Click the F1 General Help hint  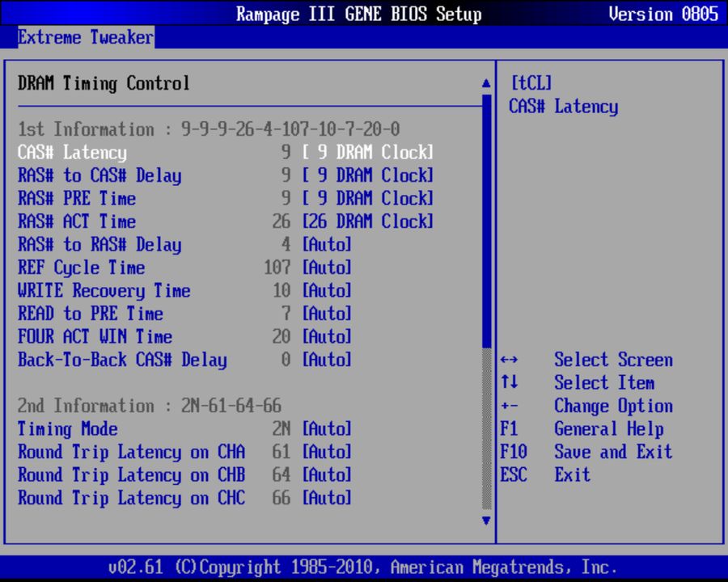pyautogui.click(x=582, y=429)
